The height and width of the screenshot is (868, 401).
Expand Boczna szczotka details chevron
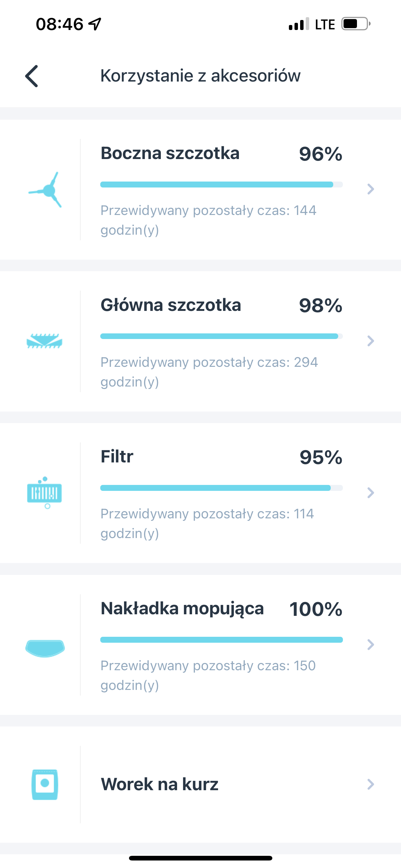370,189
